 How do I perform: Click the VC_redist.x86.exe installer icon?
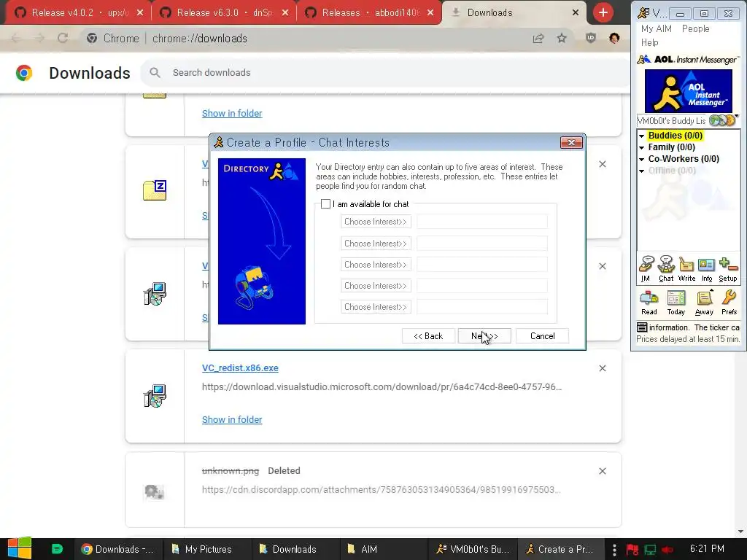click(155, 396)
